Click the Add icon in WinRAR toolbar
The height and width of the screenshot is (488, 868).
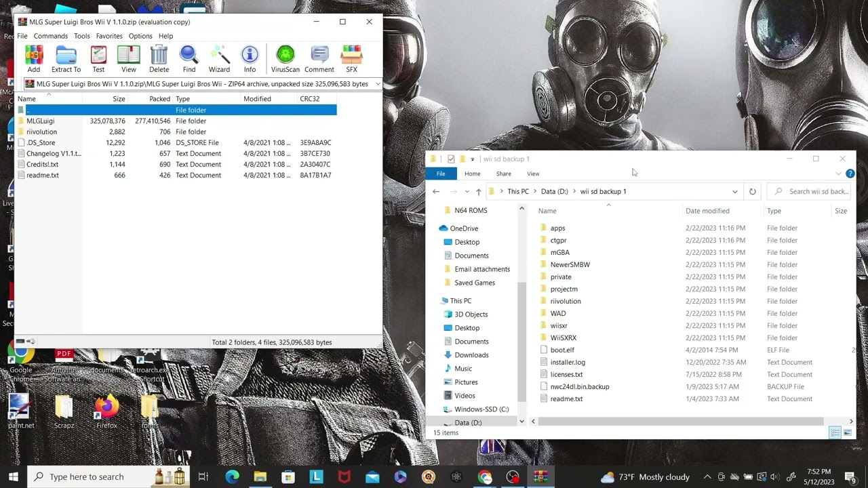point(33,59)
